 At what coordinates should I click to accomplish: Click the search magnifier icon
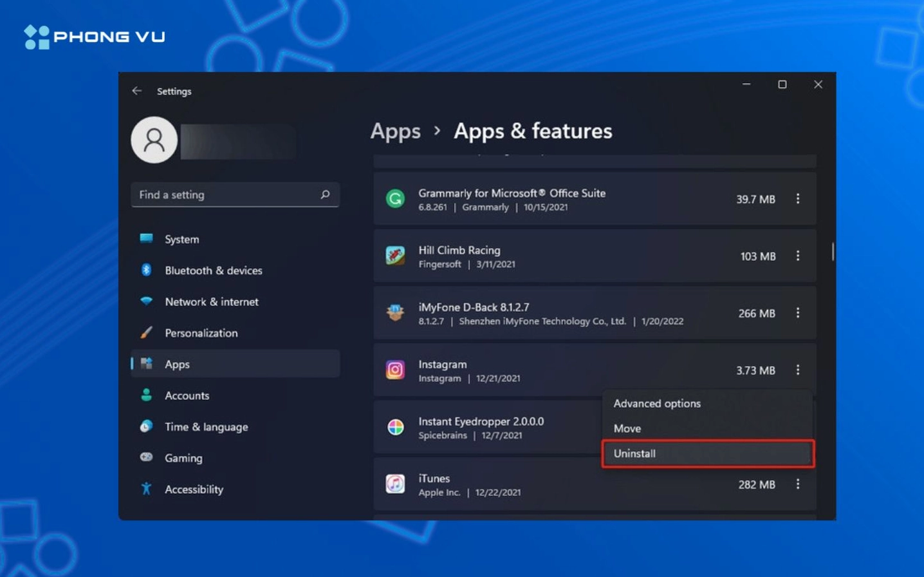tap(325, 194)
